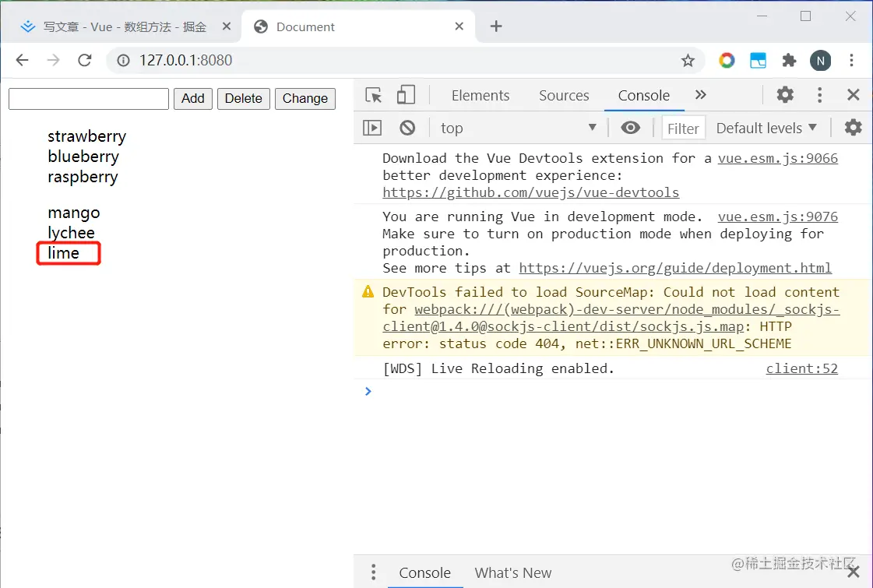873x588 pixels.
Task: Click the browser forward arrow
Action: 54,60
